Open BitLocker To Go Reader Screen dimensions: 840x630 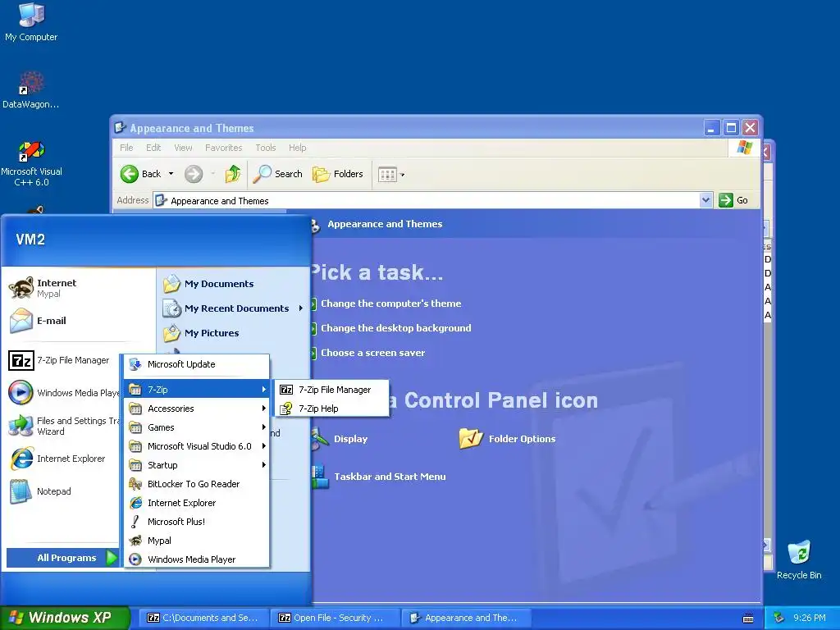click(x=197, y=484)
